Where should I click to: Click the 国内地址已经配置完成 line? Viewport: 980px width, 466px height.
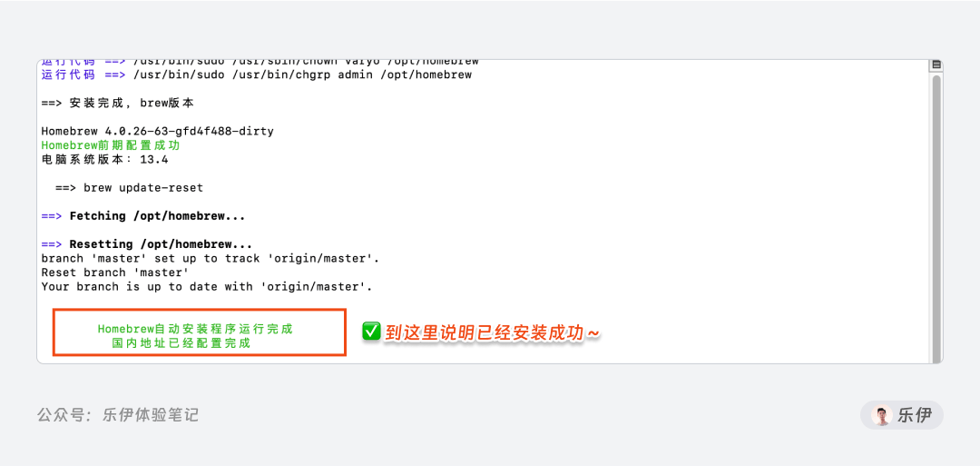[x=181, y=343]
